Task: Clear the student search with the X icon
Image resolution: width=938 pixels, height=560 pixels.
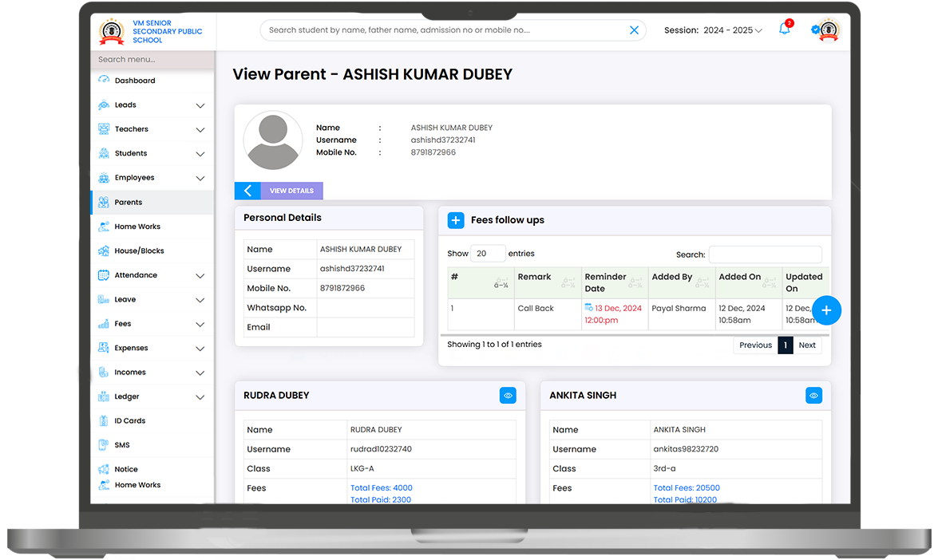Action: (634, 30)
